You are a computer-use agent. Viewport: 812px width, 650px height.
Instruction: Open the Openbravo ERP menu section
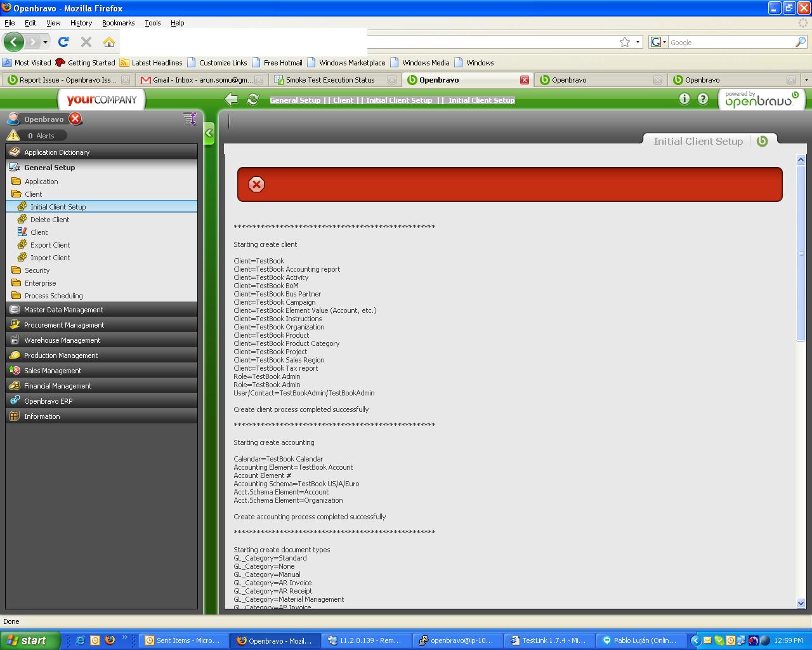tap(101, 401)
